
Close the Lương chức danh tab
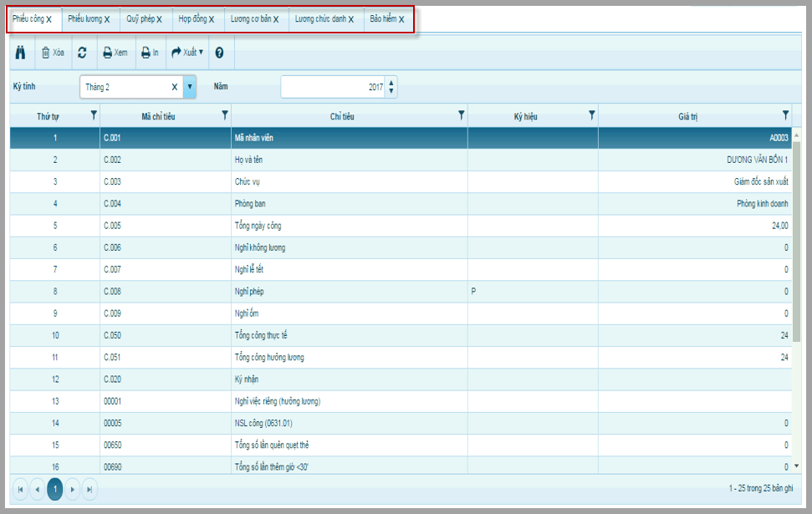[x=351, y=19]
